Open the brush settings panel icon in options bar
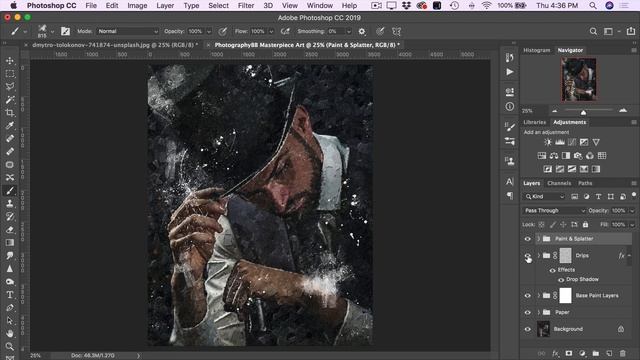 65,31
